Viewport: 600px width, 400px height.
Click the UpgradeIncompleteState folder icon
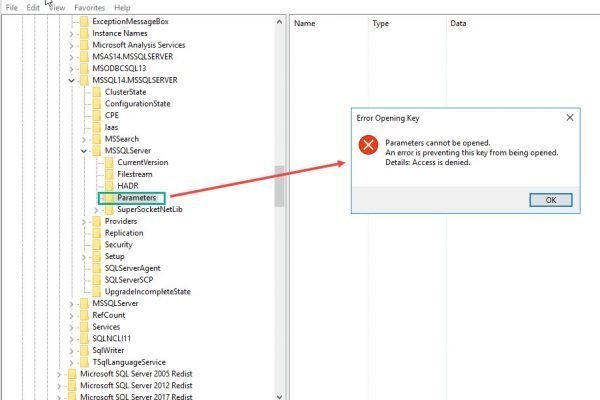96,291
